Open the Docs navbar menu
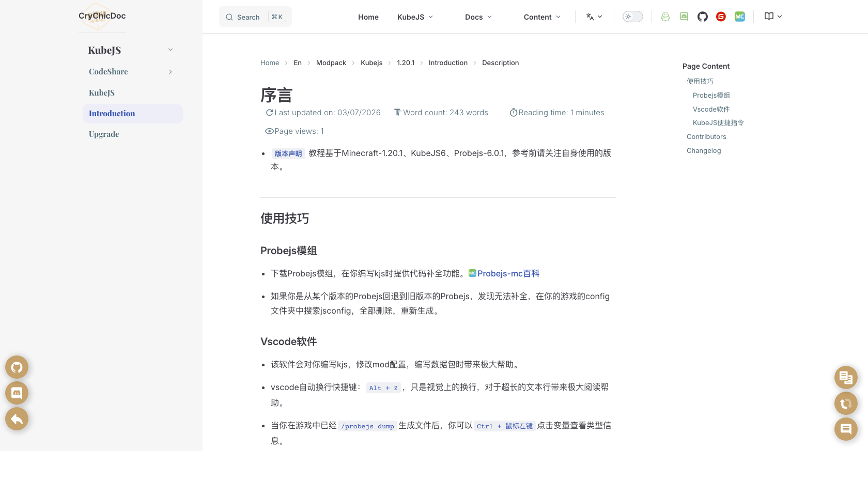 click(478, 17)
